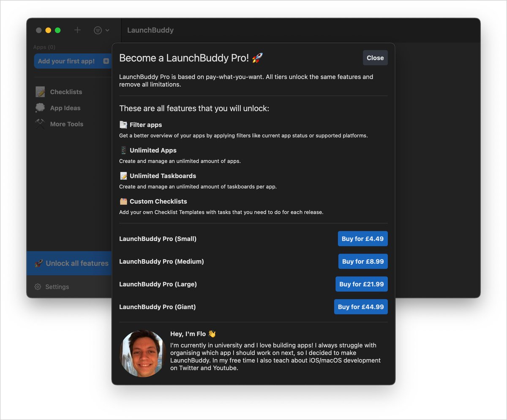This screenshot has height=420, width=507.
Task: Buy LaunchBuddy Pro Large for £21.99
Action: [362, 284]
